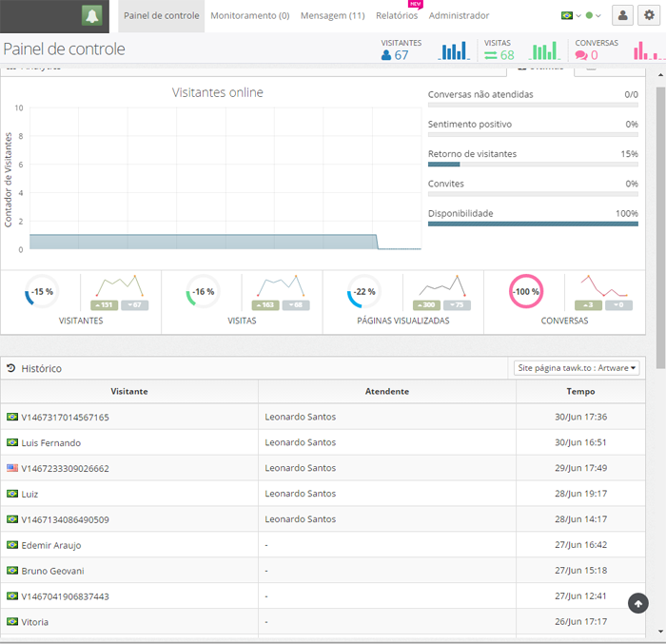Click the green visits bar chart
This screenshot has height=644, width=666.
tap(544, 50)
